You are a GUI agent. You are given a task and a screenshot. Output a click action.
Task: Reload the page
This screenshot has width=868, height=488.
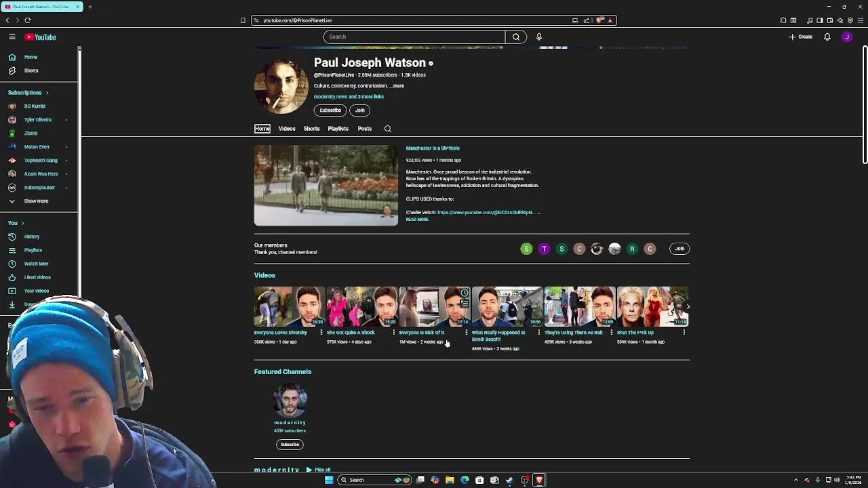[28, 20]
